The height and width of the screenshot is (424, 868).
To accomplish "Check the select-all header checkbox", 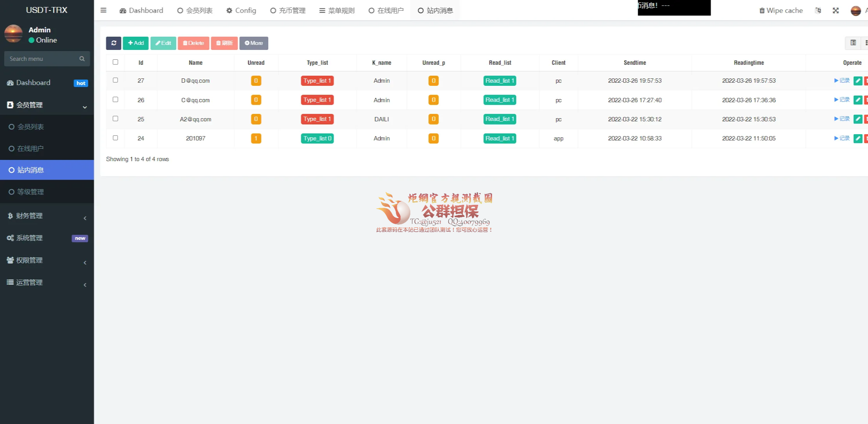I will 115,62.
